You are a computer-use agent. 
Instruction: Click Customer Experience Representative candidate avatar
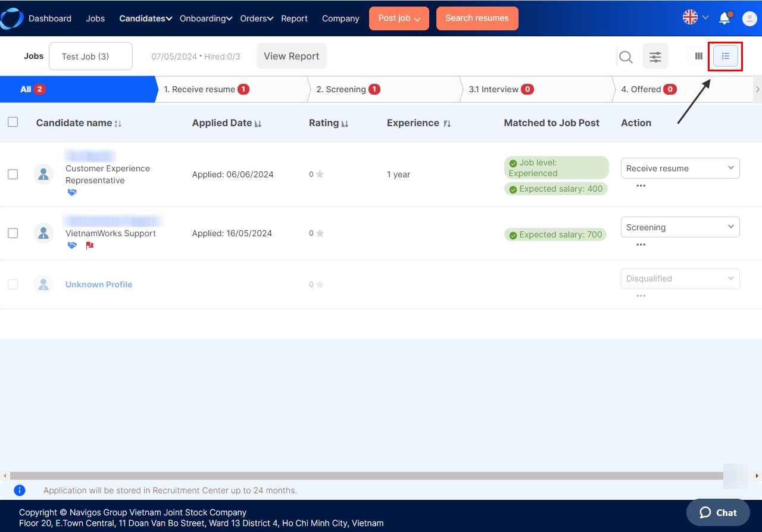(43, 174)
